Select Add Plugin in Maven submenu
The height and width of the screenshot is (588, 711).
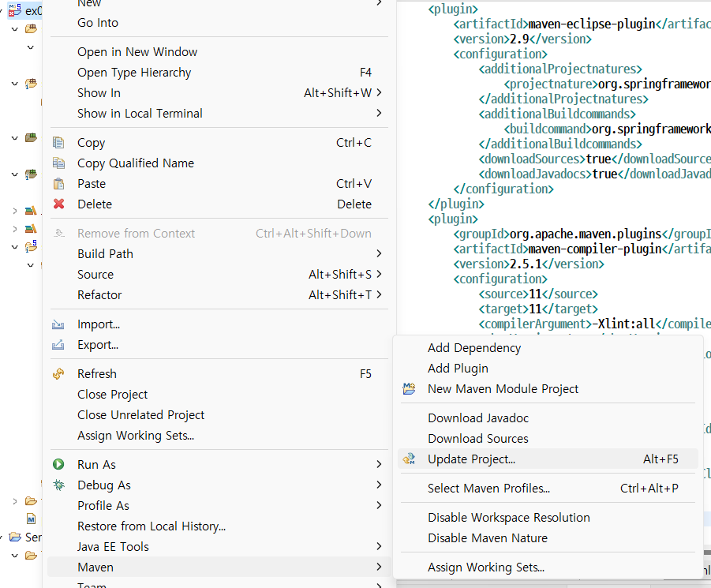tap(458, 368)
